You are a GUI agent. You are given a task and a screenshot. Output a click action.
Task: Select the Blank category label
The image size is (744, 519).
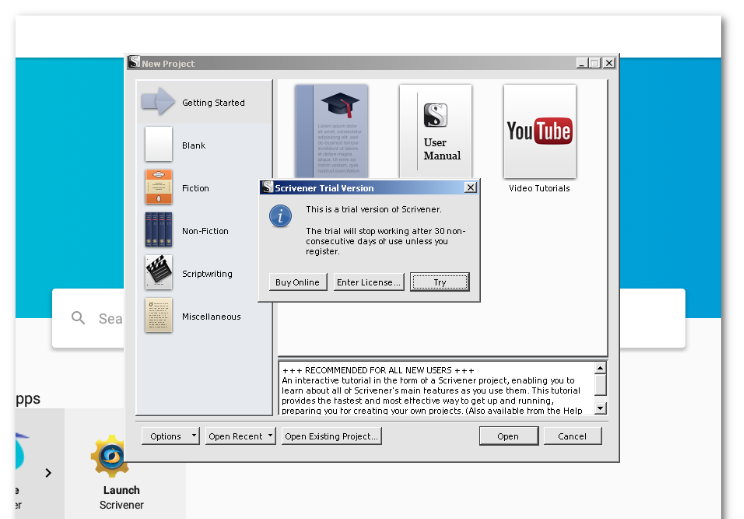click(x=194, y=145)
